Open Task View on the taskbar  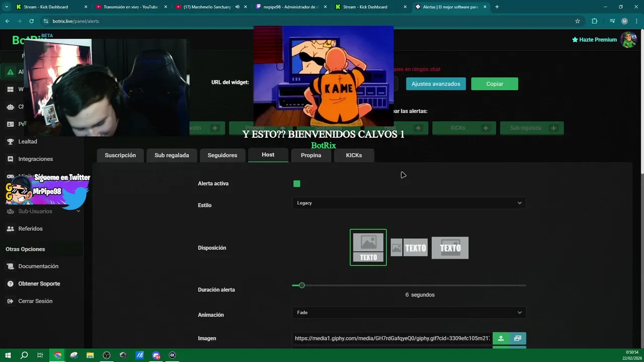pos(40,355)
